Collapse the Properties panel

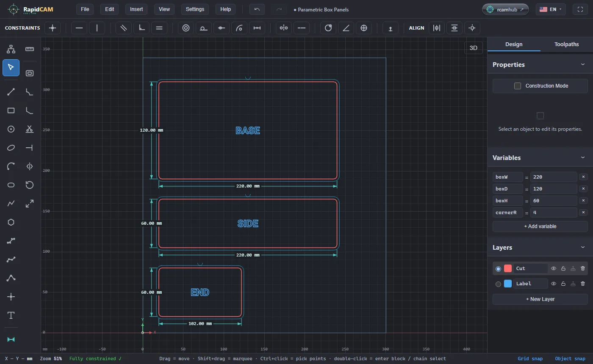pos(583,64)
